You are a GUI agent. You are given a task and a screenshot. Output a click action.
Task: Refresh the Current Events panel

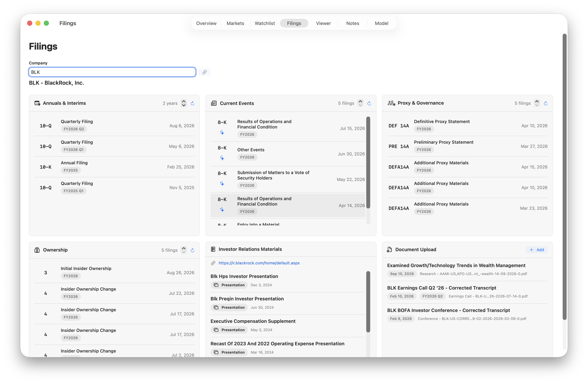(369, 103)
